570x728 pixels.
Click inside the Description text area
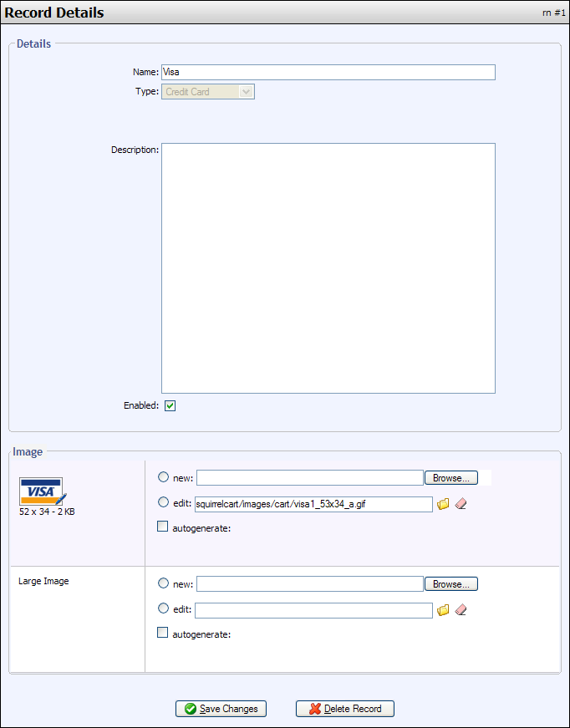click(328, 267)
